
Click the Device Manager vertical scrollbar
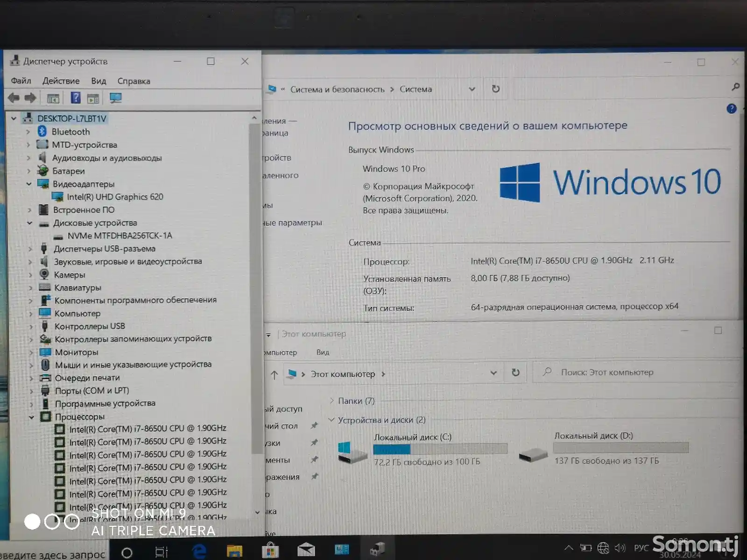click(x=255, y=289)
